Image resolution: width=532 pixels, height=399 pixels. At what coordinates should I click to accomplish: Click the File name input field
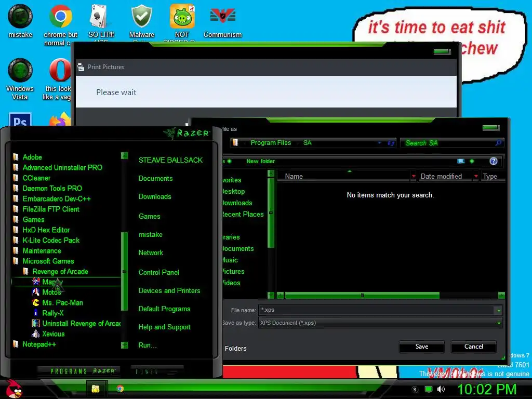tap(377, 310)
